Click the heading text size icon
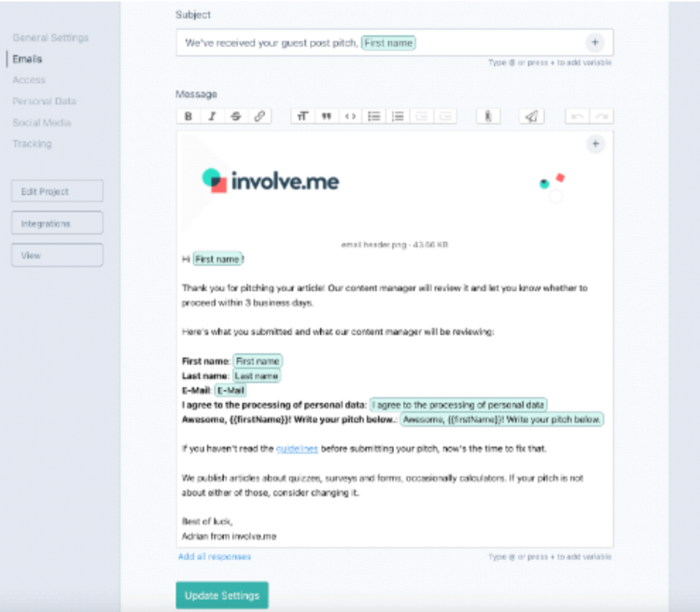The height and width of the screenshot is (612, 700). (302, 117)
